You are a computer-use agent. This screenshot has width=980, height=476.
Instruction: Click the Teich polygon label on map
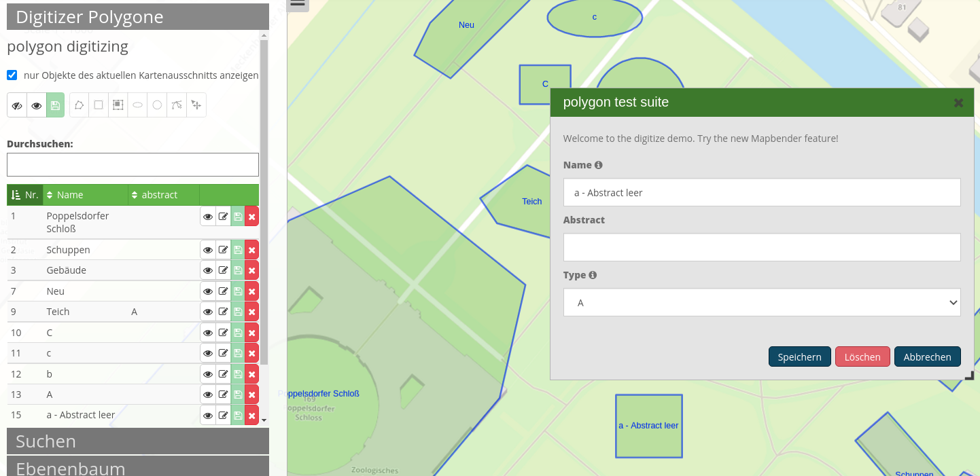pos(532,202)
